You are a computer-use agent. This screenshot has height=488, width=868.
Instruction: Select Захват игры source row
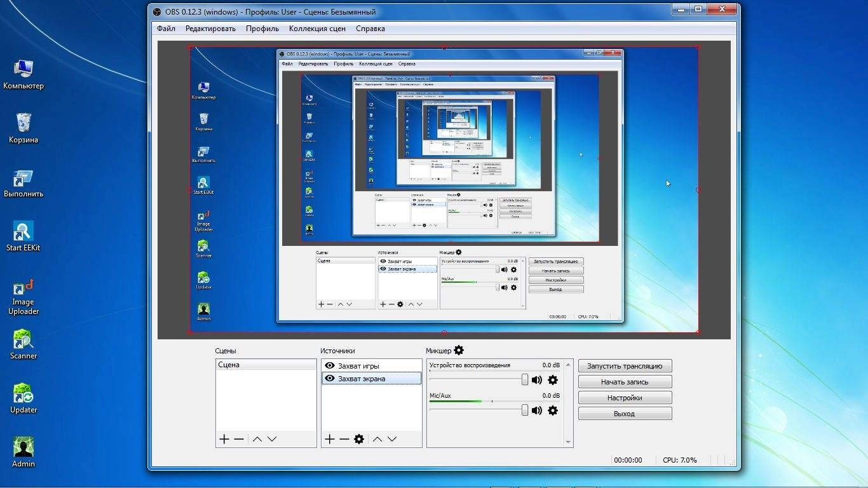click(371, 366)
